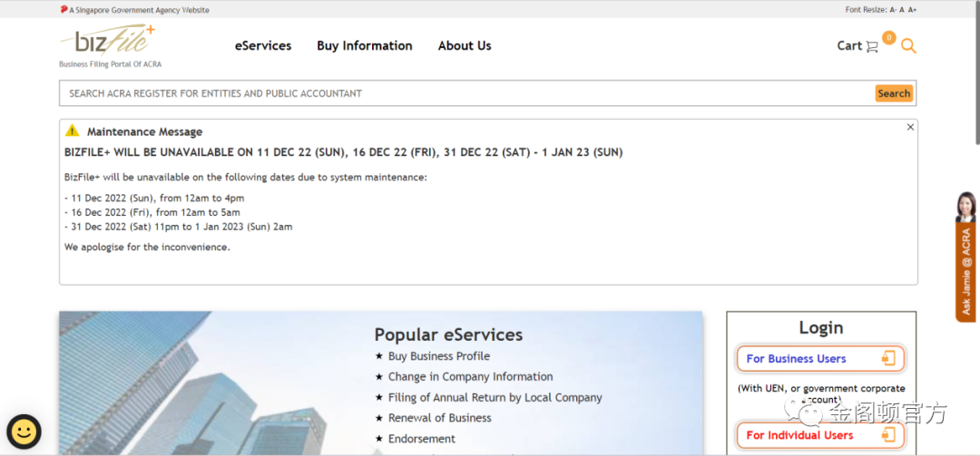Screen dimensions: 980x456
Task: Decrease font size with A-
Action: tap(893, 10)
